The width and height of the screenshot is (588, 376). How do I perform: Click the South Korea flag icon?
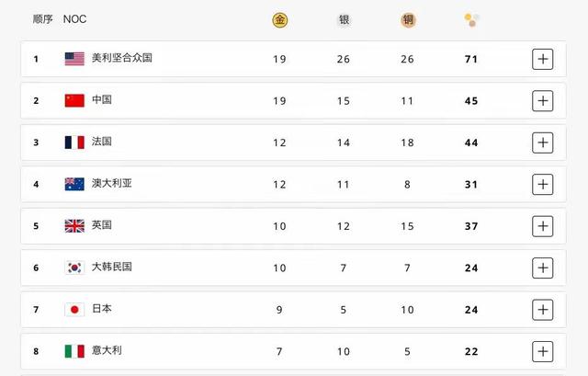click(74, 268)
